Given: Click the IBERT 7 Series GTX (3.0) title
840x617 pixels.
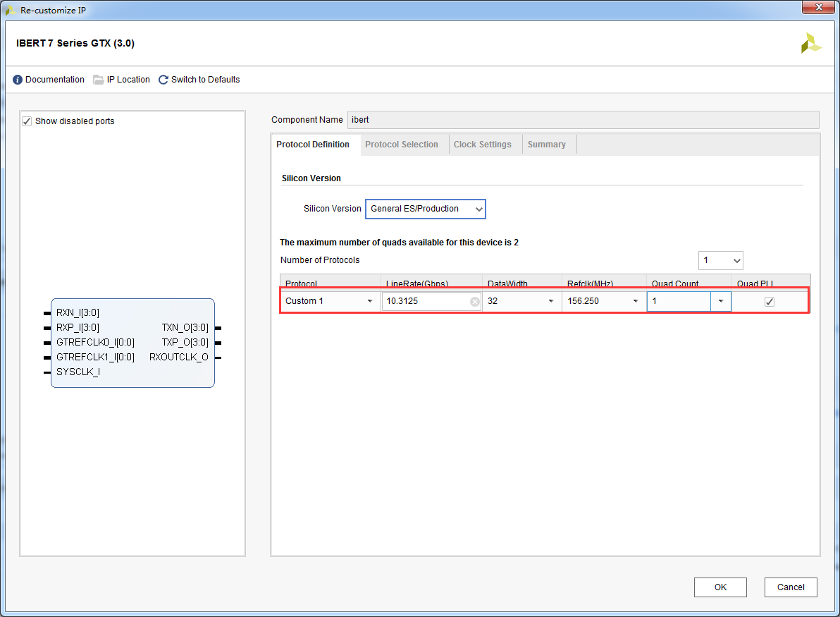Looking at the screenshot, I should click(x=75, y=44).
